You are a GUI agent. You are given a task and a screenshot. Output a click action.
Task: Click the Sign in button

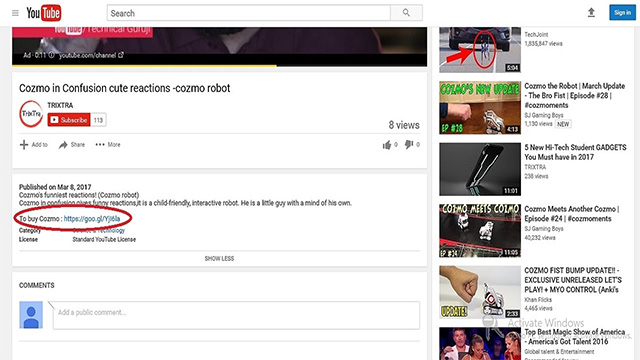pyautogui.click(x=622, y=13)
